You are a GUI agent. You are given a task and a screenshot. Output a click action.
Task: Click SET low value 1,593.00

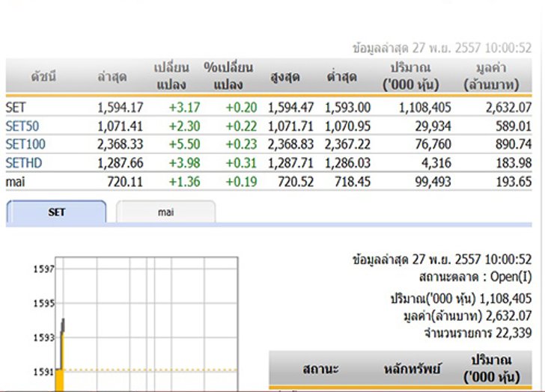point(348,107)
